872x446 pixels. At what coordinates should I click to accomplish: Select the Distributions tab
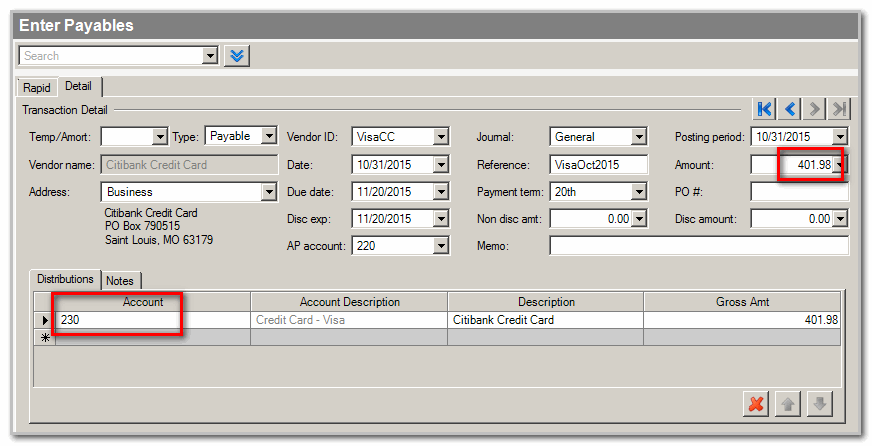point(65,279)
